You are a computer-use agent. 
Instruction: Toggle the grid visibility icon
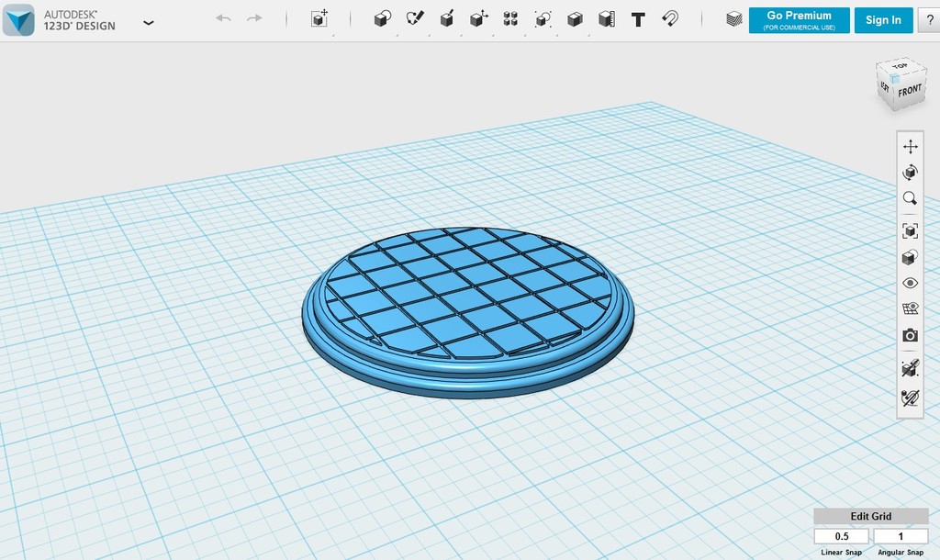click(x=910, y=308)
